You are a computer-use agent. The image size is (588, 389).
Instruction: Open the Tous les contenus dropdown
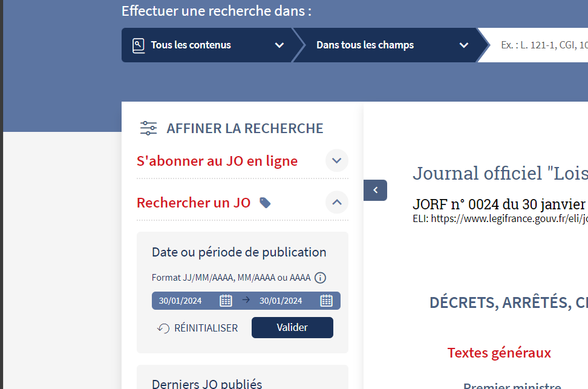(279, 45)
